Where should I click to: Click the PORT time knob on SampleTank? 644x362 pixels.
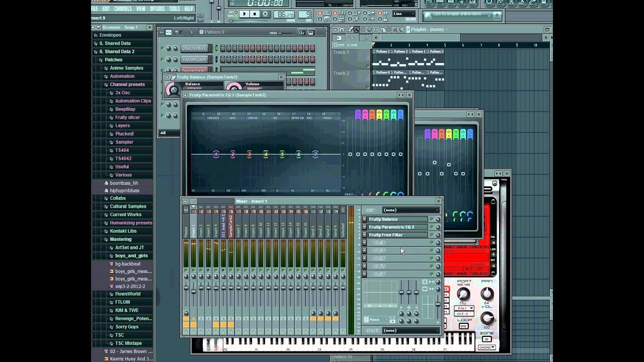pyautogui.click(x=463, y=293)
